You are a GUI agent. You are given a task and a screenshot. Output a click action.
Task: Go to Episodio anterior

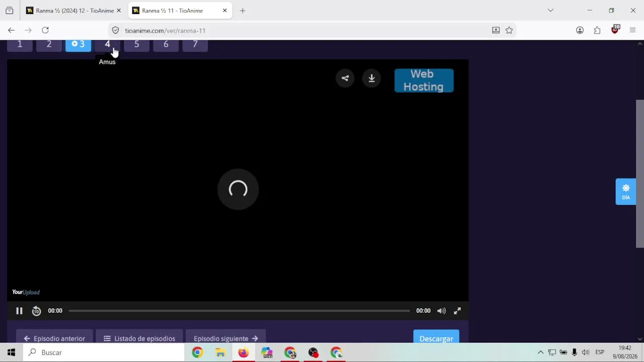[x=54, y=338]
